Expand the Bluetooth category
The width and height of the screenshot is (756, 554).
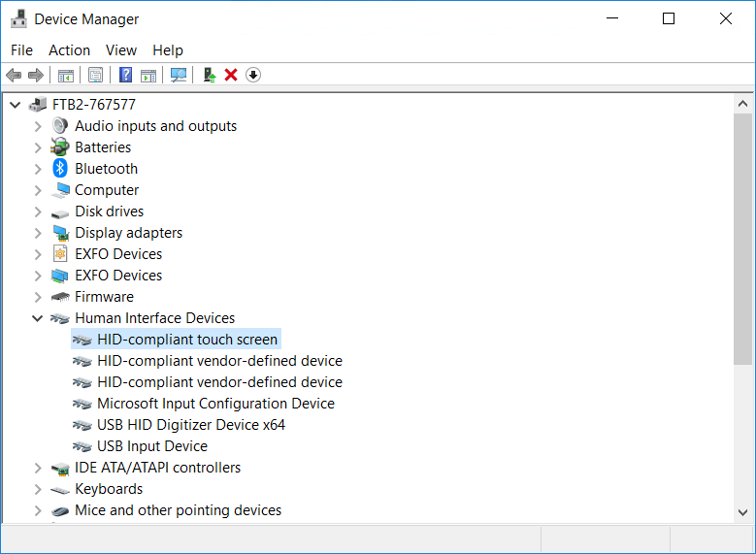pos(38,169)
